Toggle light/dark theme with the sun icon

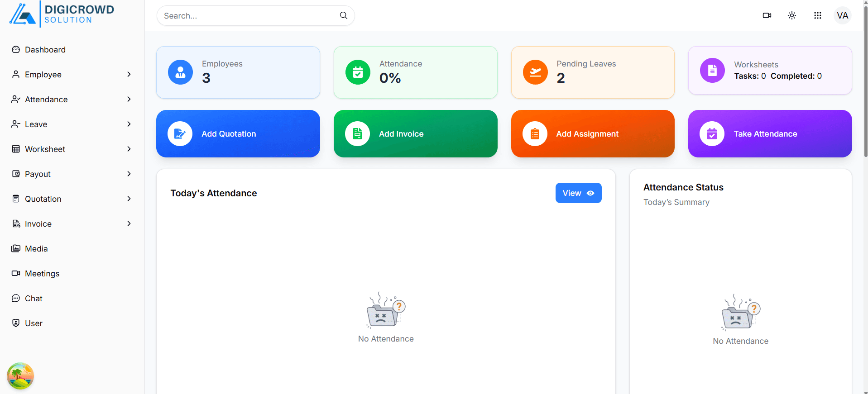click(792, 15)
